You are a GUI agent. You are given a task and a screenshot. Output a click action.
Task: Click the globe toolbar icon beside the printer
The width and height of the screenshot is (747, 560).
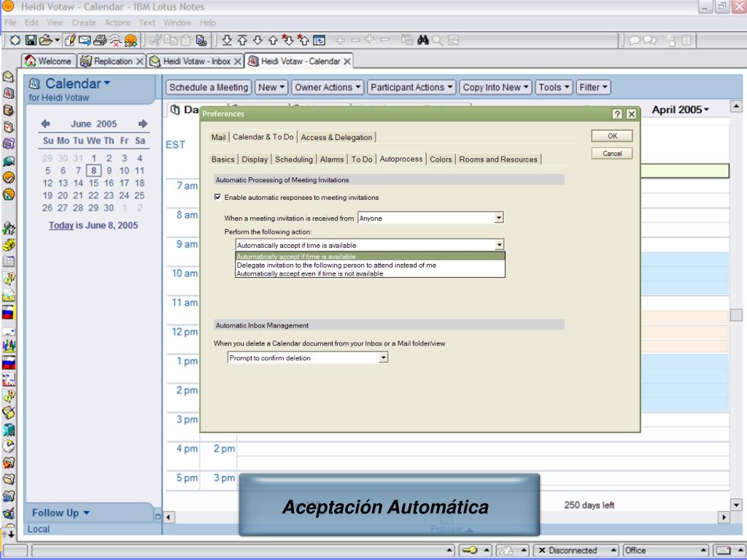pos(131,41)
